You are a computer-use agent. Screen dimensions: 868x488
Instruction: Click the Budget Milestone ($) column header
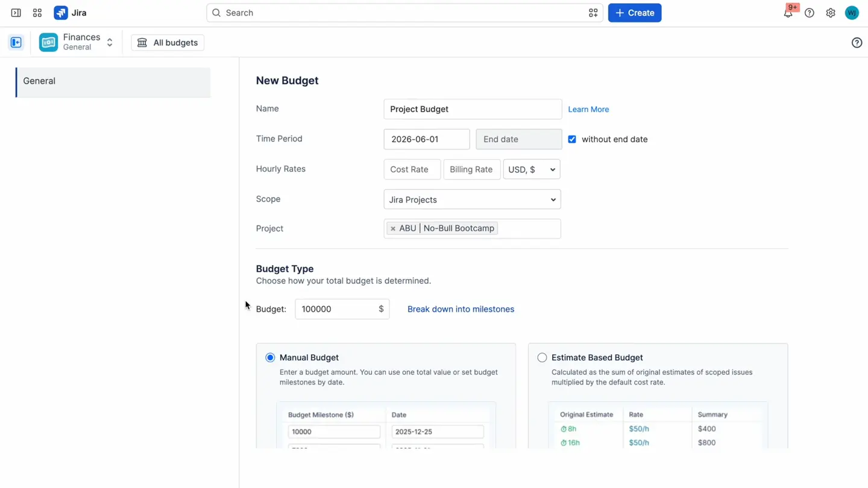[321, 414]
